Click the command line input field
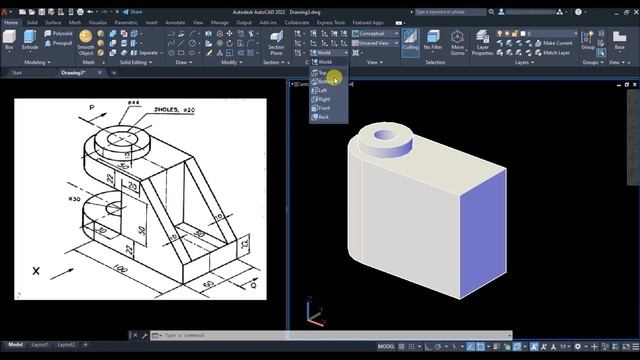Viewport: 640px width, 360px height. 331,336
